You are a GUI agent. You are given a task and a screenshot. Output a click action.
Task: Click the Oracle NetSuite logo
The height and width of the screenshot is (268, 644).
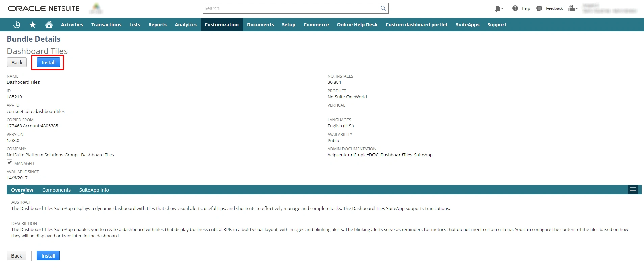pos(44,8)
